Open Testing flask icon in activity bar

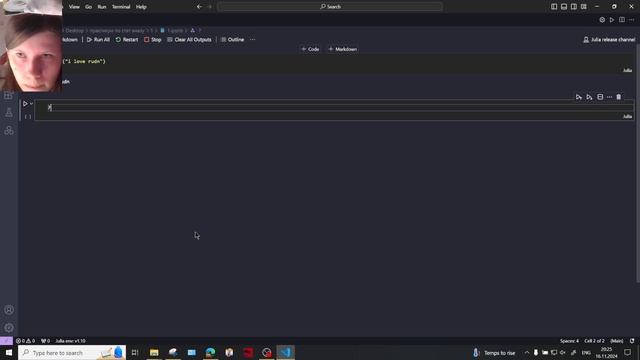(9, 113)
